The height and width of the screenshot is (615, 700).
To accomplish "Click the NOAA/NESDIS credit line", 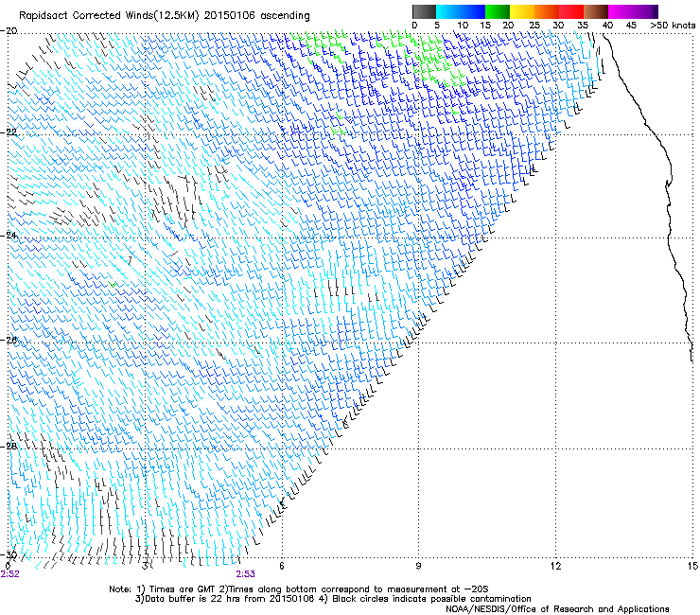I will pyautogui.click(x=557, y=608).
